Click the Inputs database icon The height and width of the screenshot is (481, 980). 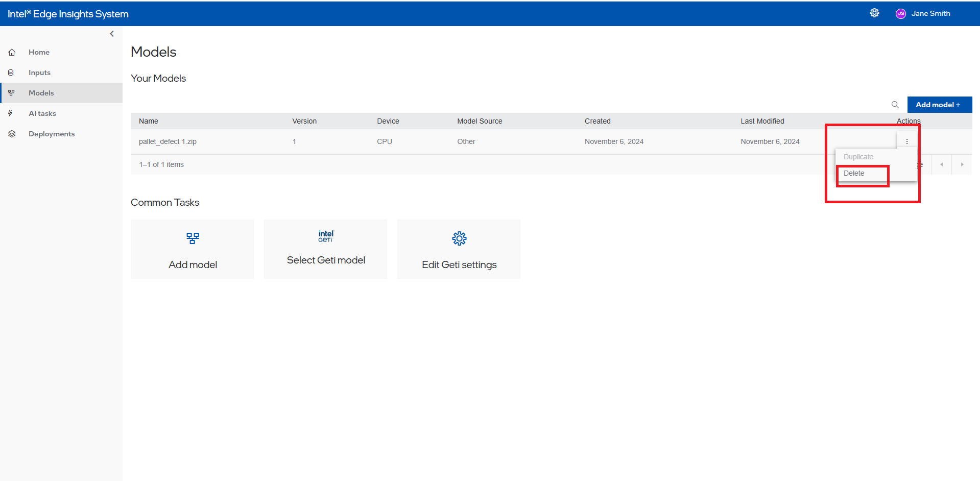[11, 73]
